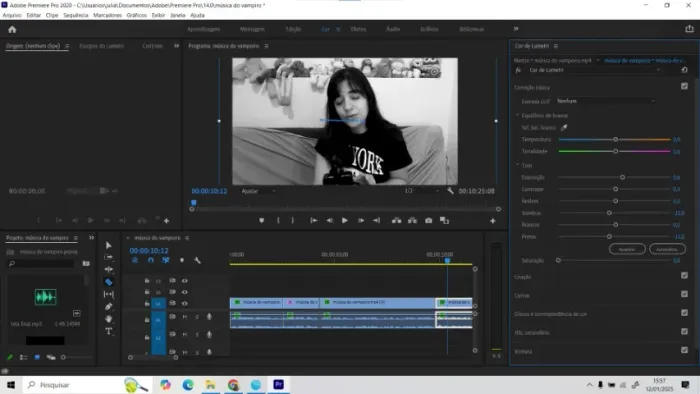The image size is (700, 394).
Task: Open the Arquivo menu
Action: pos(12,15)
